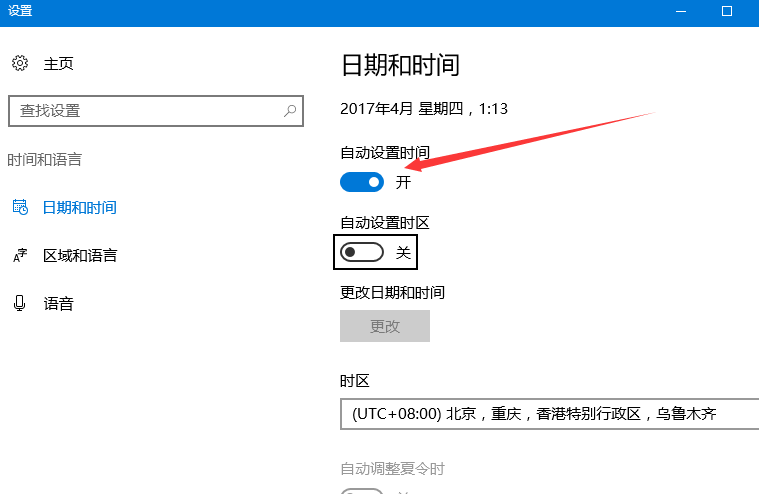Click the 区域和语言 language icon
The width and height of the screenshot is (759, 494).
coord(20,256)
